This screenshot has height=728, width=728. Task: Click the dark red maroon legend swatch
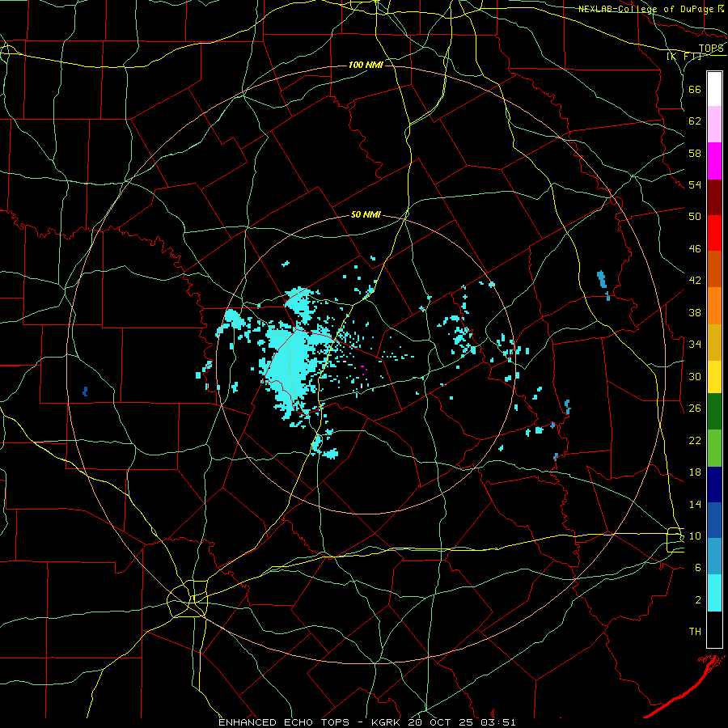click(x=714, y=197)
